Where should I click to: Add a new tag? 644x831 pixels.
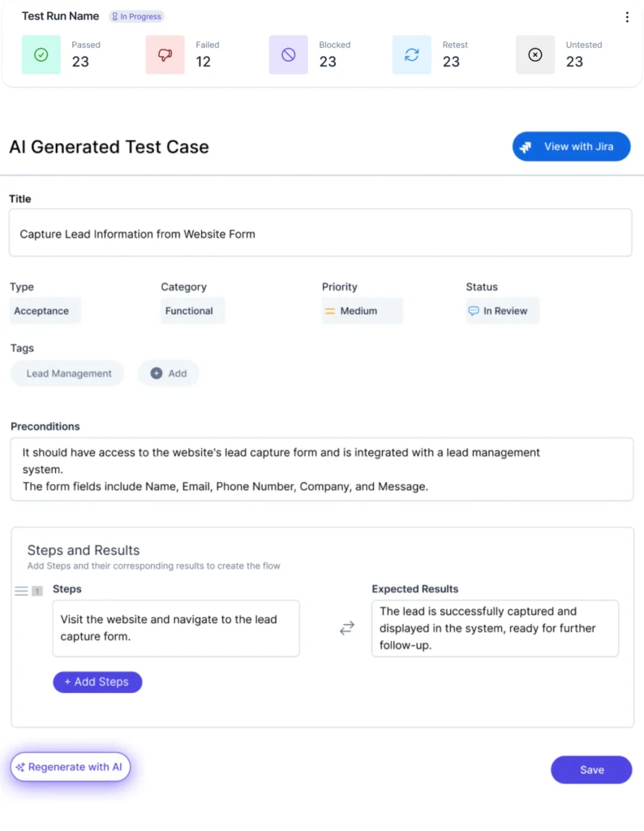[x=169, y=373]
